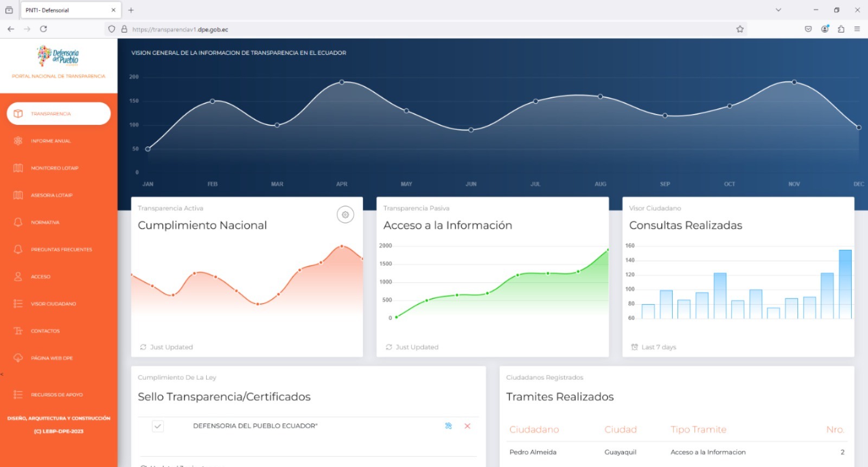
Task: Expand the browser tab list chevron
Action: point(778,10)
